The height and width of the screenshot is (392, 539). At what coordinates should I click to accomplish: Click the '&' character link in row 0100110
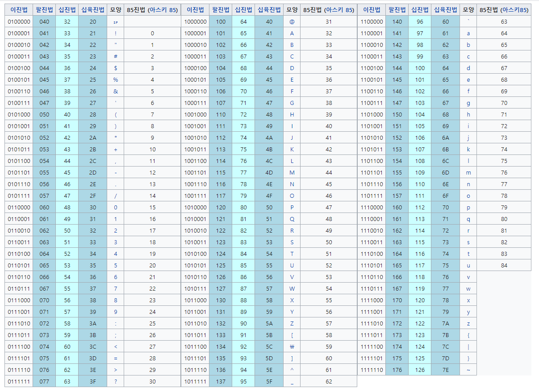116,91
